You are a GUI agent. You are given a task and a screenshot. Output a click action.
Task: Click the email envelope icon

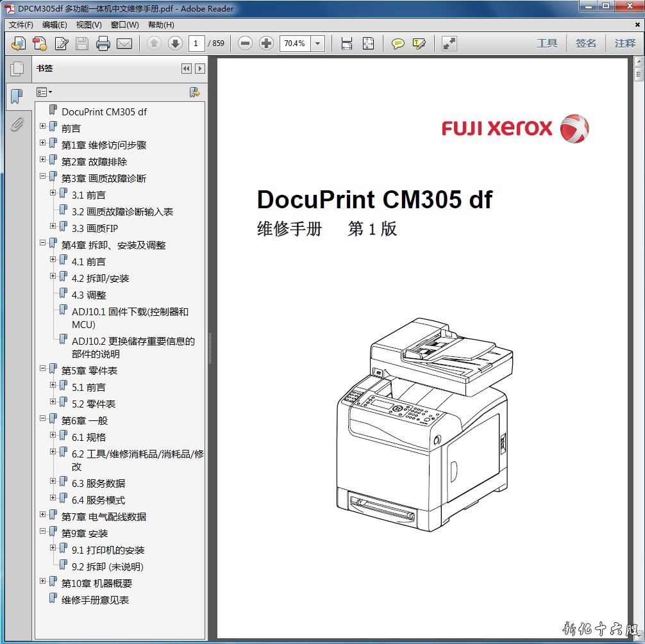[x=124, y=44]
